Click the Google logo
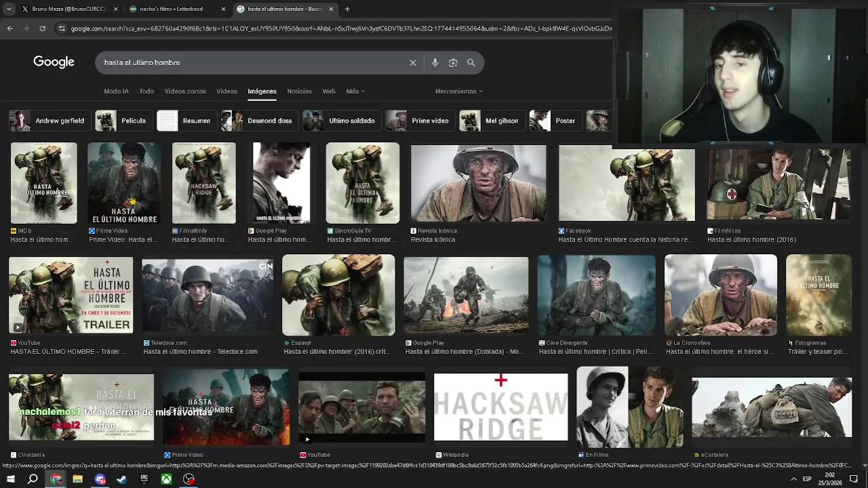Viewport: 868px width, 488px height. click(x=54, y=62)
